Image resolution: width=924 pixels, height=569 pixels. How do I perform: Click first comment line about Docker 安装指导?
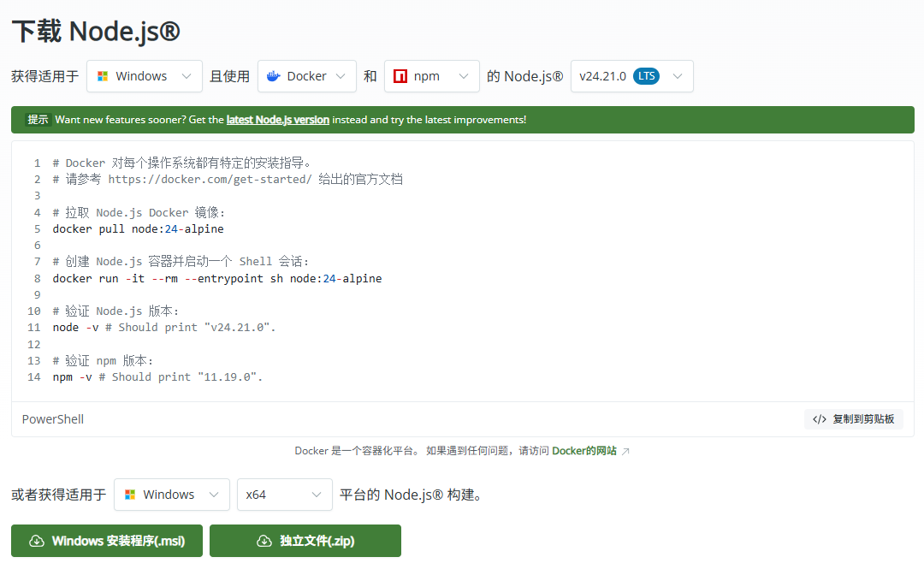point(181,163)
